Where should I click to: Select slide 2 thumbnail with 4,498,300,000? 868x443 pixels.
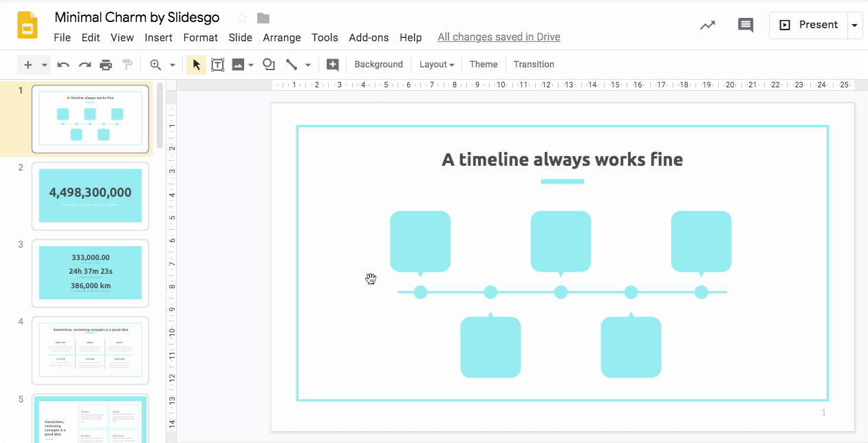[x=90, y=196]
